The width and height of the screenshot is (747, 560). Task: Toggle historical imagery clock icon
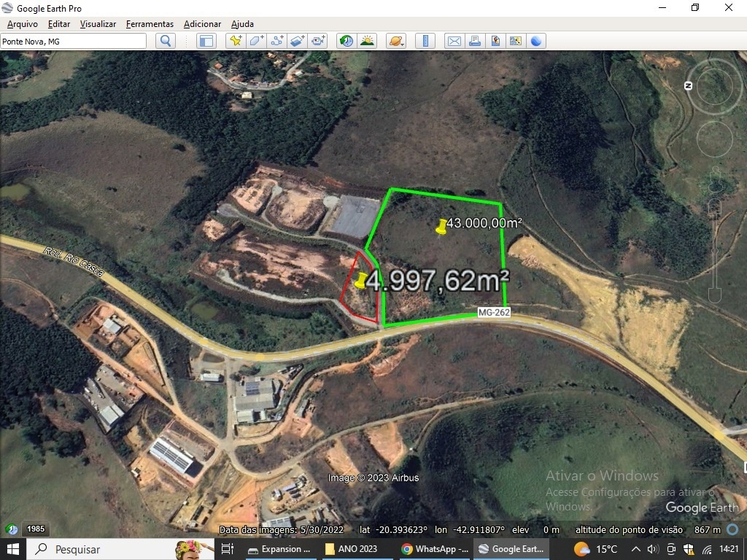tap(347, 41)
